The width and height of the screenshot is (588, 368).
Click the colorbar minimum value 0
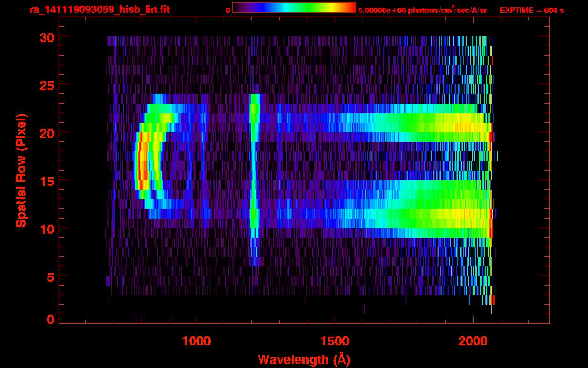click(228, 10)
